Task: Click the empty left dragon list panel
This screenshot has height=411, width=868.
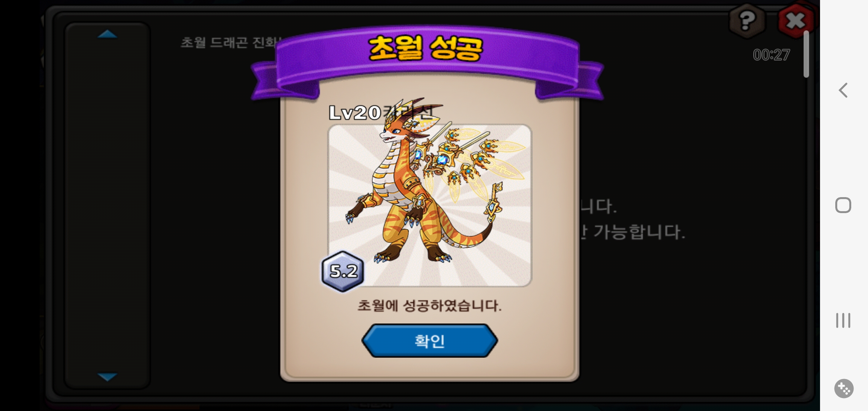Action: click(x=107, y=205)
